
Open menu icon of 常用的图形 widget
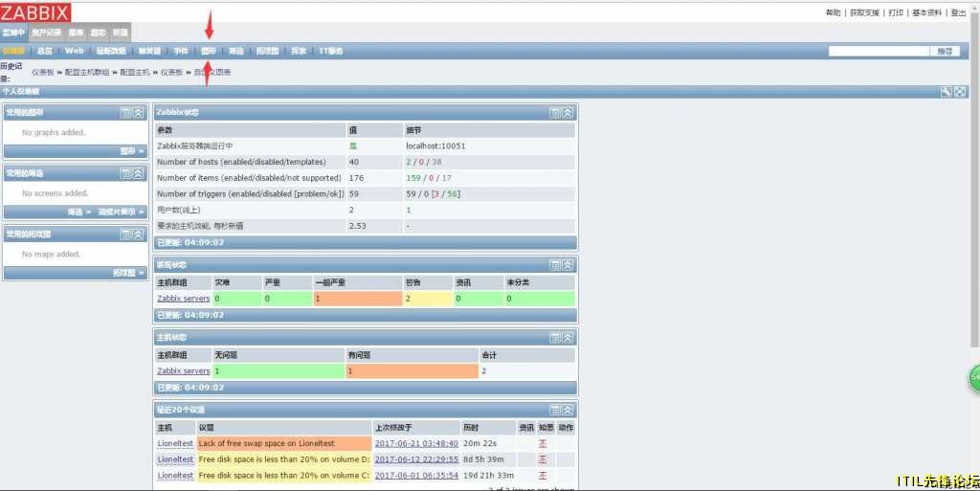tap(125, 112)
